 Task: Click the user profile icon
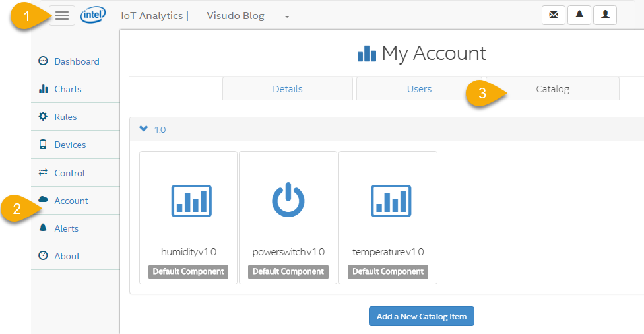click(x=605, y=15)
